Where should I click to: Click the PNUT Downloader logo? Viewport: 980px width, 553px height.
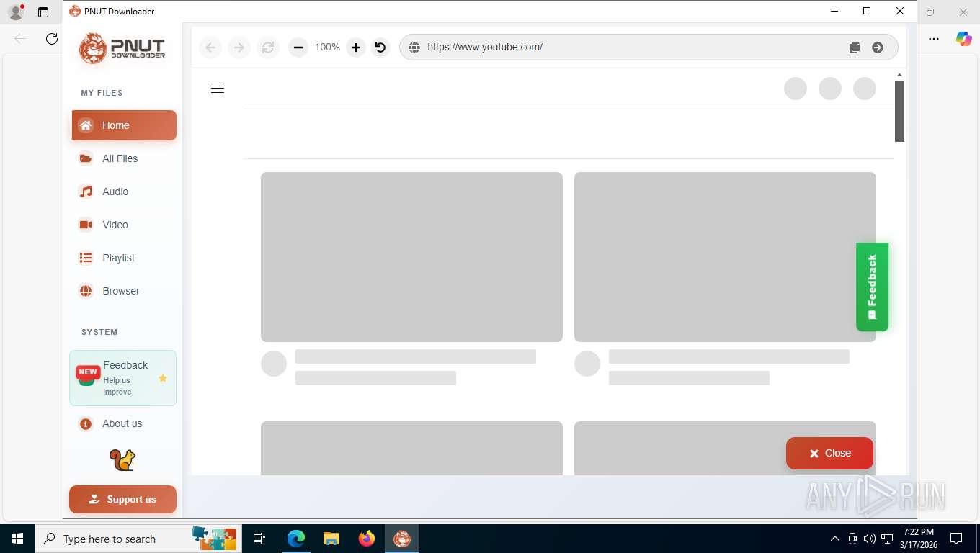(122, 48)
